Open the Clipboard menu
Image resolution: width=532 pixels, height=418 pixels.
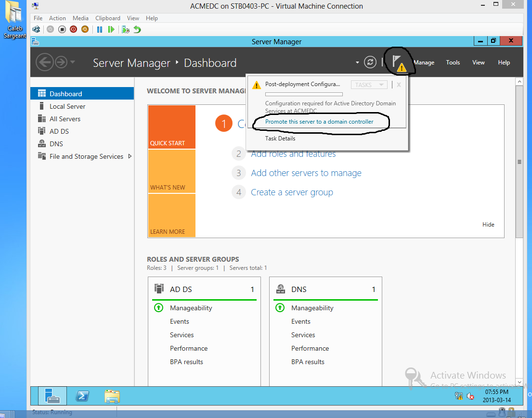click(107, 18)
